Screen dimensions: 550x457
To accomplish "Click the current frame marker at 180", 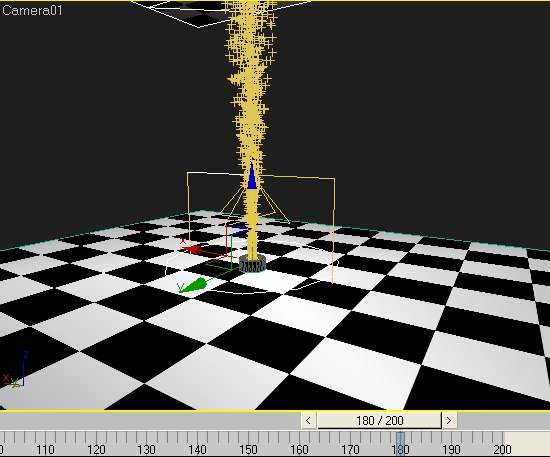I will pyautogui.click(x=400, y=443).
